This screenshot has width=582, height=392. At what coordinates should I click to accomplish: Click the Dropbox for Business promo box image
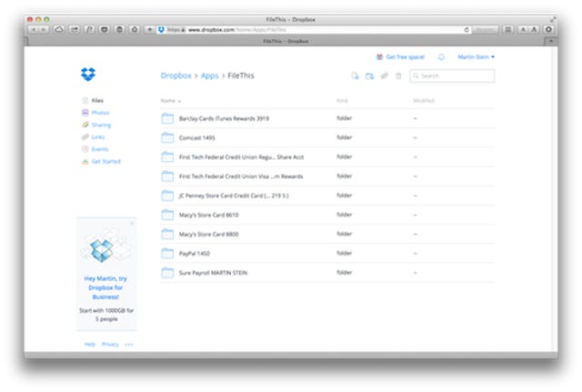[105, 246]
